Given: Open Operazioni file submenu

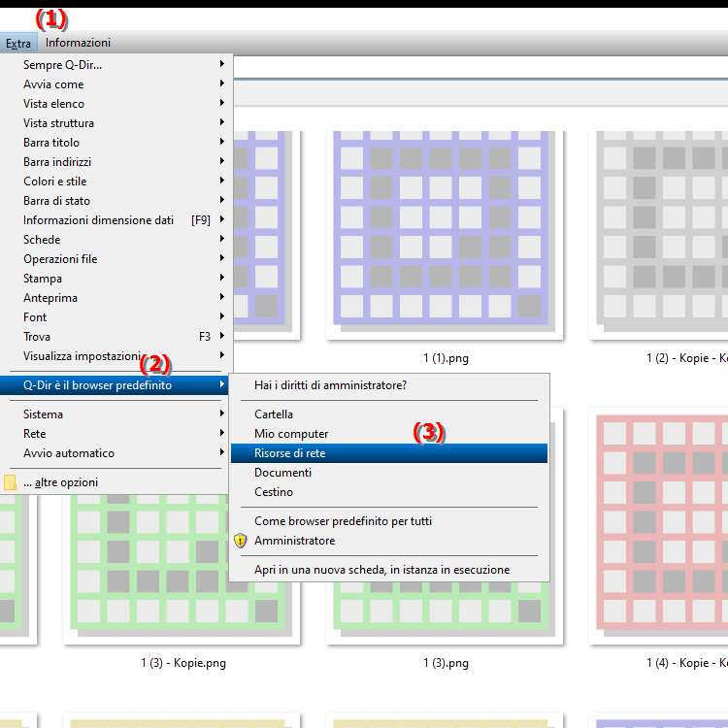Looking at the screenshot, I should [x=116, y=259].
